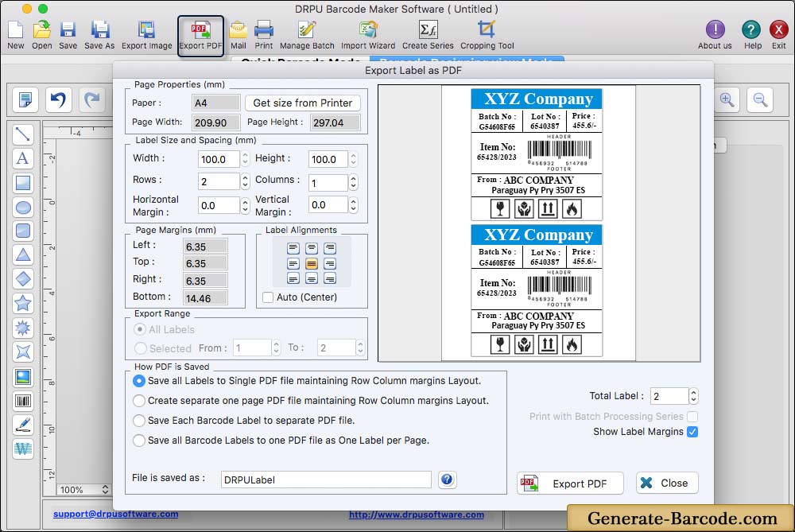Select the Barcode tool in sidebar
The image size is (795, 532).
pyautogui.click(x=23, y=401)
